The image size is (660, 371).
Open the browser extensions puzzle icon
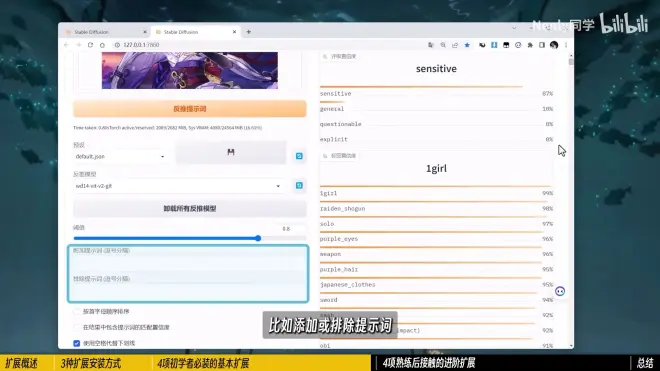coord(530,45)
